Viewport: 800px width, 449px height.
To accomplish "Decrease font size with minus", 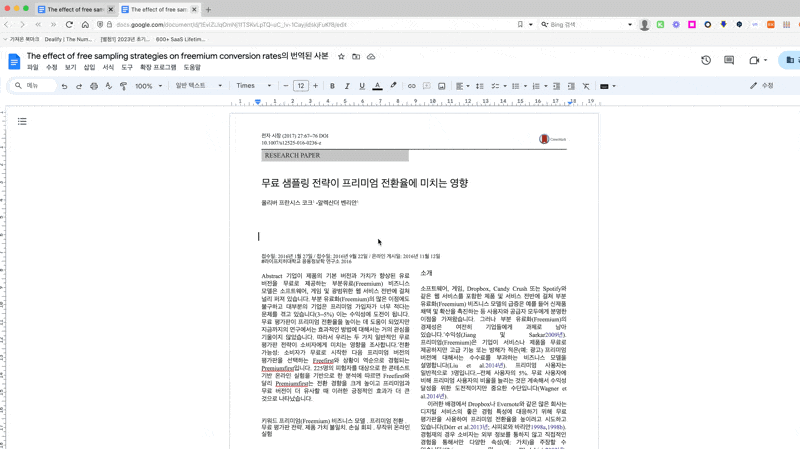I will click(x=286, y=86).
